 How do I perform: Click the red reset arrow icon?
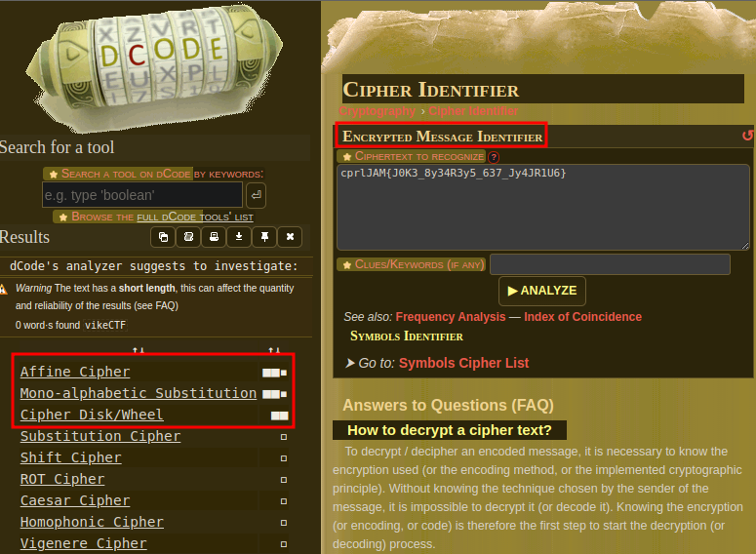pos(747,136)
